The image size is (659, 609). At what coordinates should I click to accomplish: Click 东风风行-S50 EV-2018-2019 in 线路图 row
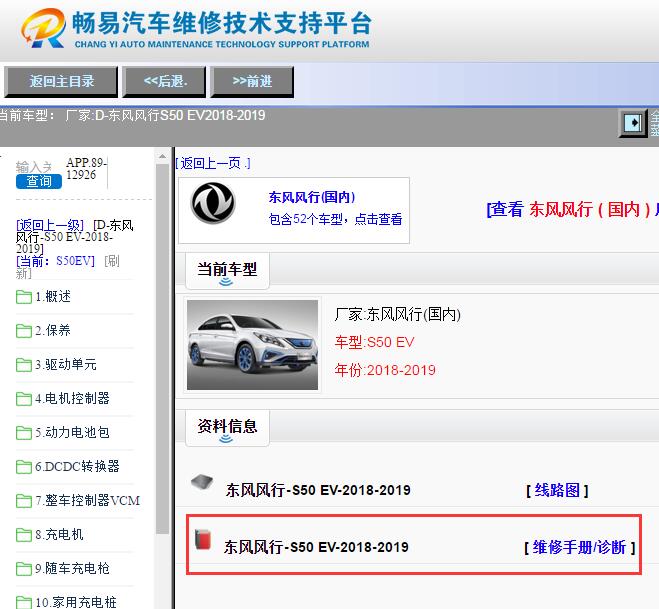pos(318,490)
